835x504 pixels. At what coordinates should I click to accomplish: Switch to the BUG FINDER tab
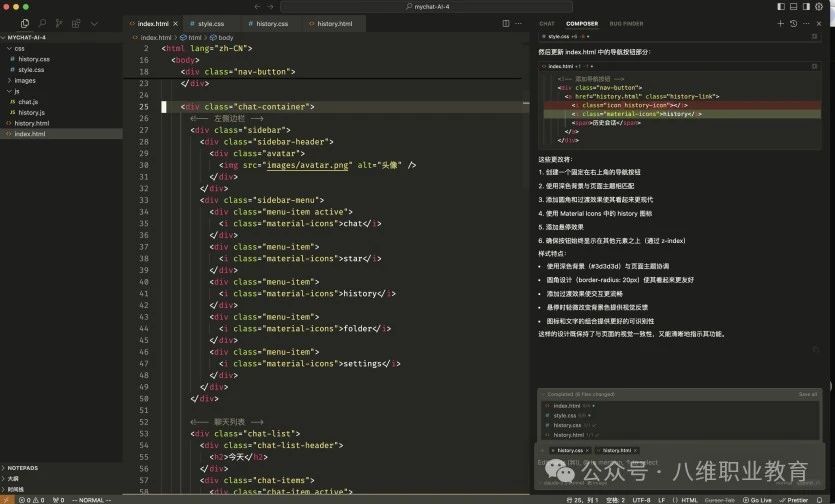(626, 23)
